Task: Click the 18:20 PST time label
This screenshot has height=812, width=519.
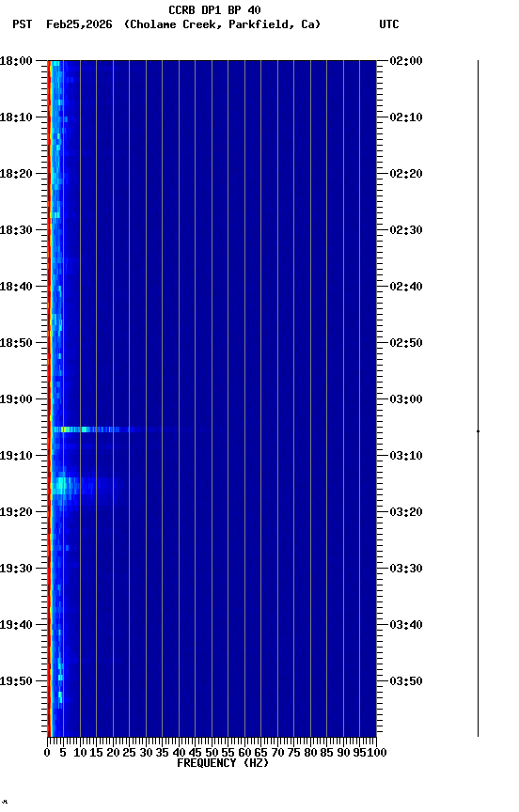Action: (x=16, y=174)
